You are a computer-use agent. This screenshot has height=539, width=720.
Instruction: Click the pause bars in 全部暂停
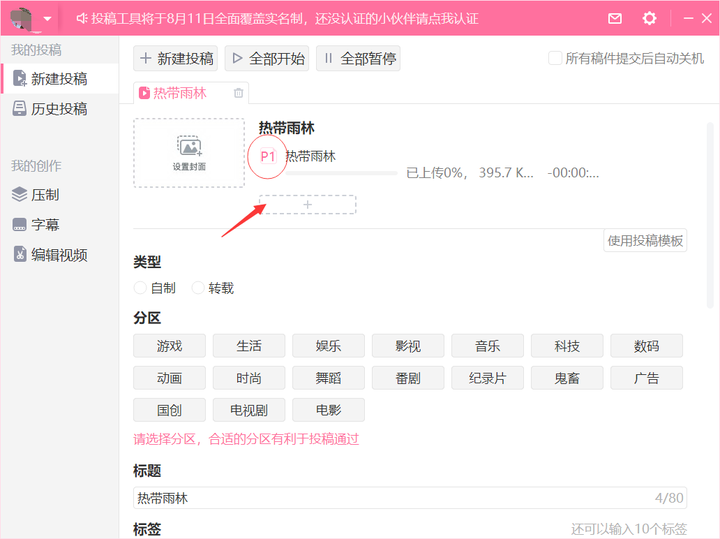[x=328, y=58]
